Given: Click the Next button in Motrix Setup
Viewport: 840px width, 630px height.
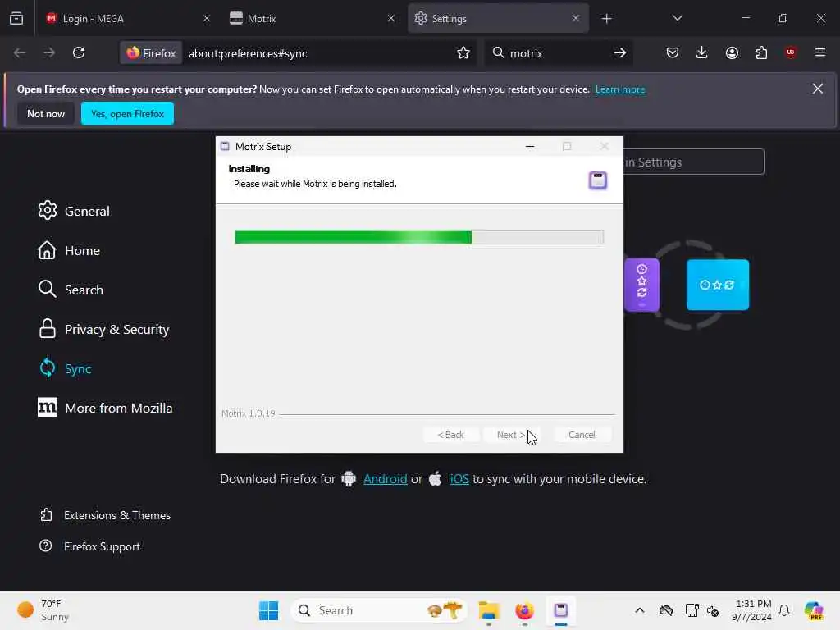Looking at the screenshot, I should point(510,435).
